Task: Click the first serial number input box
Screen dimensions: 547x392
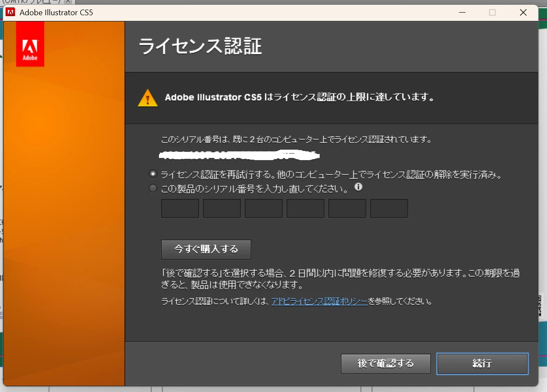Action: [180, 208]
